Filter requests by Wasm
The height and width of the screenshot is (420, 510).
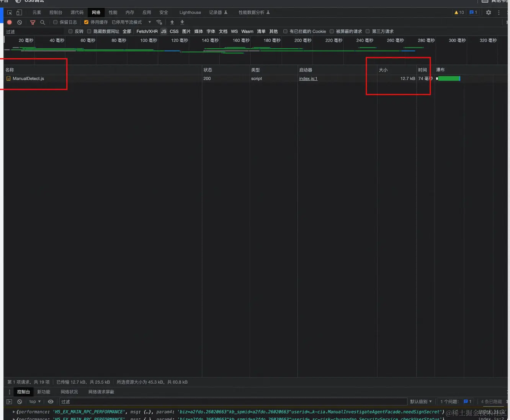[x=247, y=31]
